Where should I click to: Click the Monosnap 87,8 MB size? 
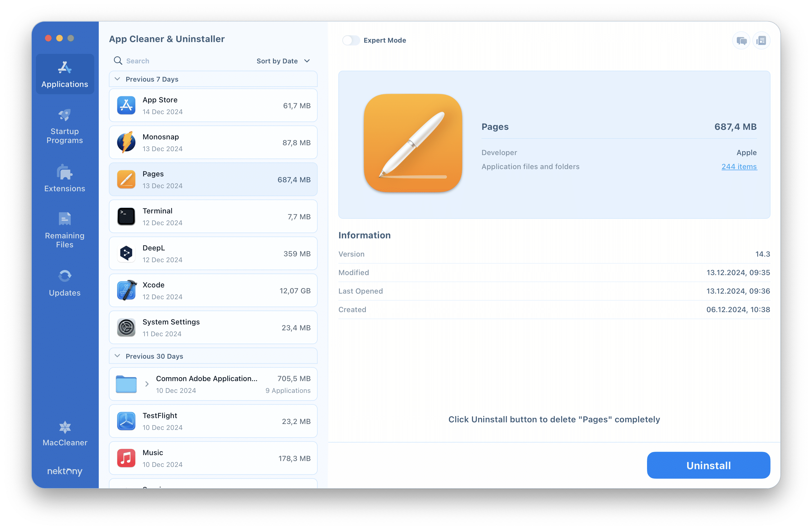[297, 142]
